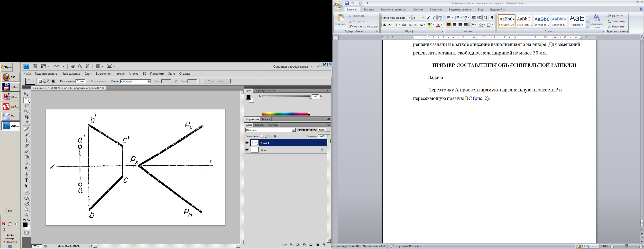Toggle Quick Mask mode in Photoshop
Viewport: 644px width, 249px height.
pos(27,233)
